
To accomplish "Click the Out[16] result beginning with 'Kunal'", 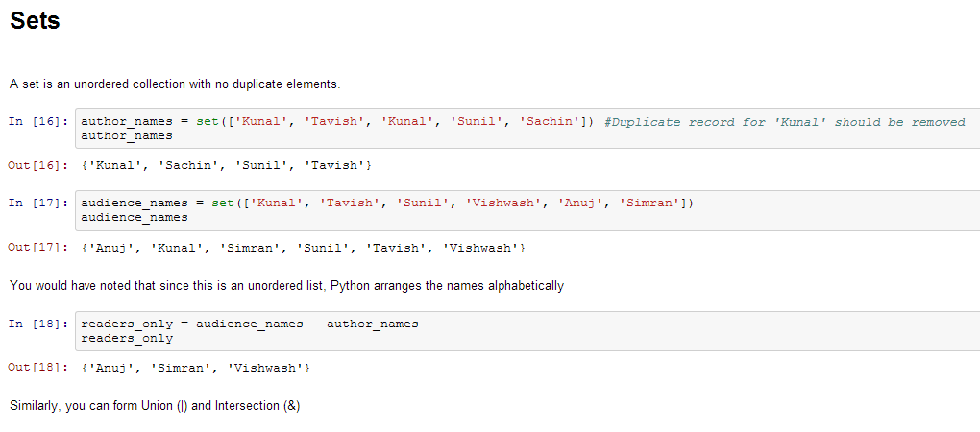I will point(227,166).
